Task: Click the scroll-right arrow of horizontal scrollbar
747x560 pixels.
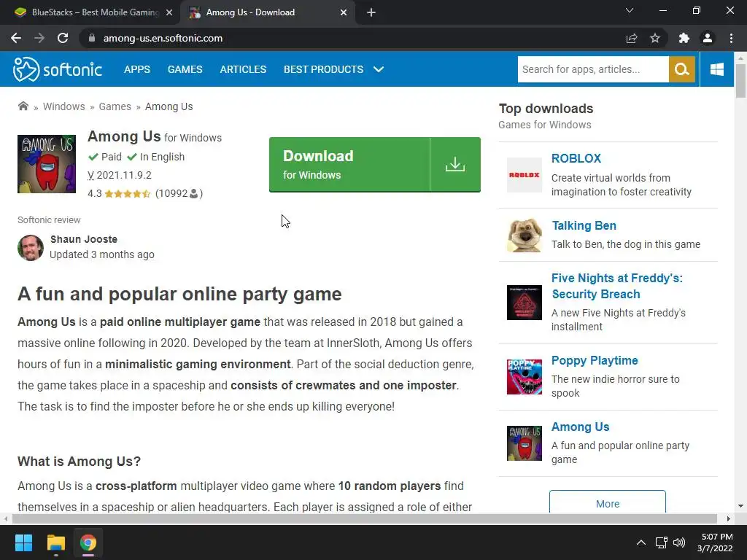Action: tap(729, 518)
